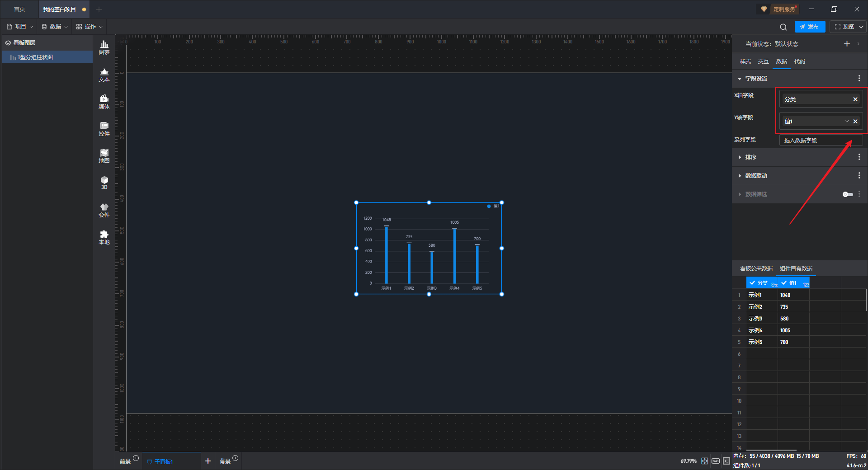Select the 背景 background layer button
This screenshot has height=470, width=868.
click(x=225, y=461)
